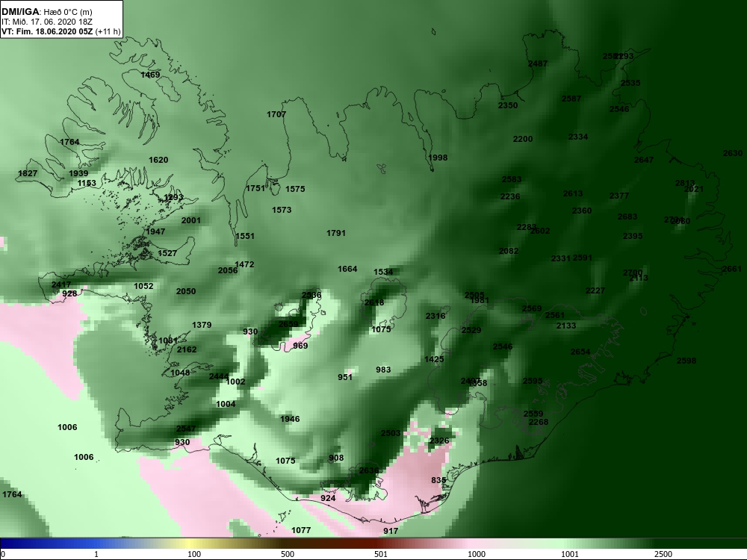Screen dimensions: 747x560
Task: Click the 'IT: Mið. 17. 06. 2020 18Z' line
Action: (47, 22)
